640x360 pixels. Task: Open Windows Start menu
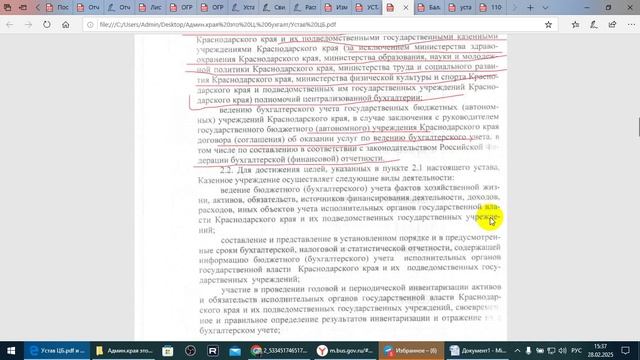[11, 351]
